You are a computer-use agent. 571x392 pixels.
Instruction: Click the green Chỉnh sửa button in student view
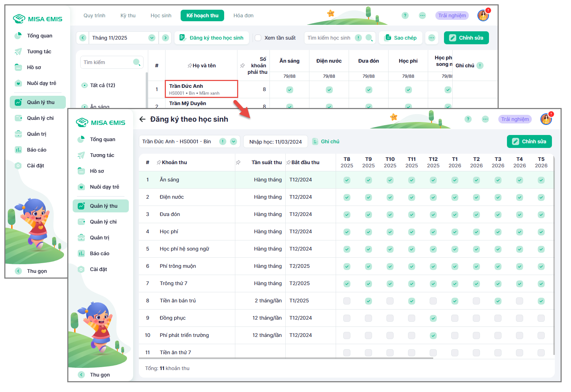click(x=529, y=141)
